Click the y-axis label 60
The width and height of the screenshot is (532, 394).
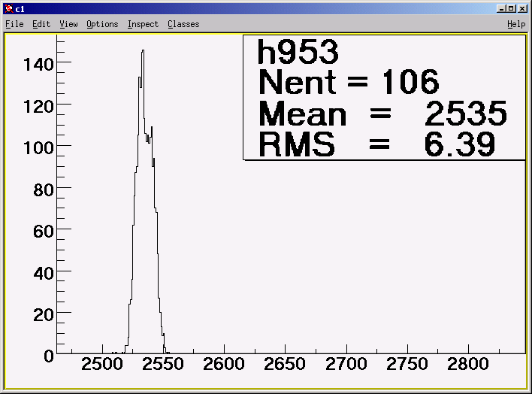click(x=44, y=232)
